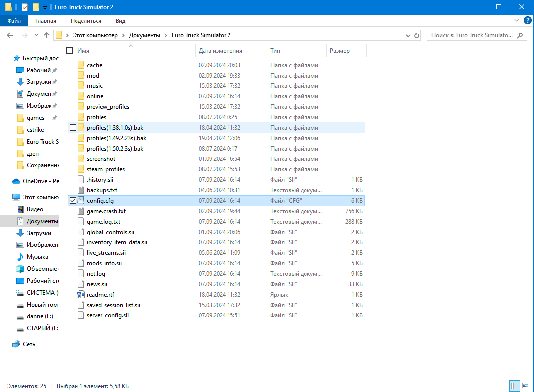534x392 pixels.
Task: Go up one folder level
Action: pos(47,35)
